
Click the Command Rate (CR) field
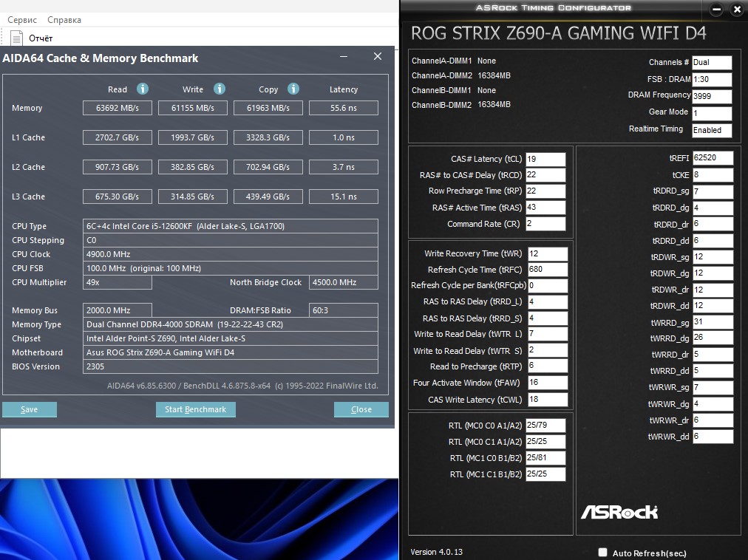point(545,224)
